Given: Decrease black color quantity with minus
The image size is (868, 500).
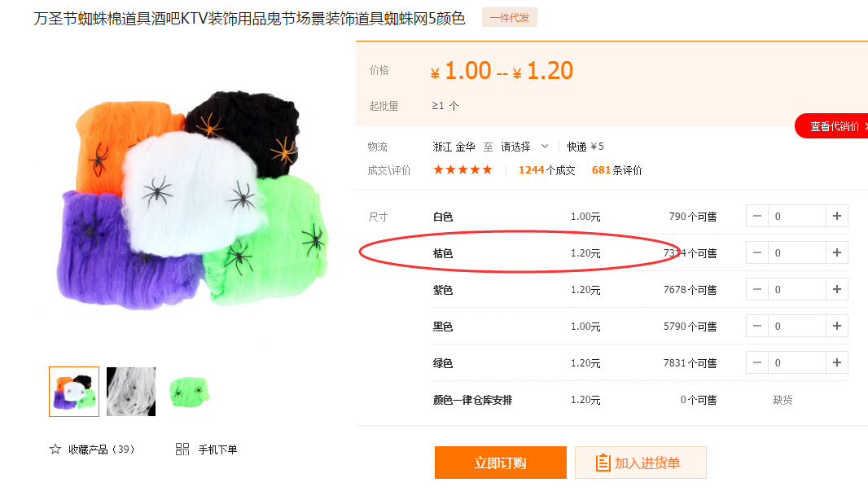Looking at the screenshot, I should 756,326.
